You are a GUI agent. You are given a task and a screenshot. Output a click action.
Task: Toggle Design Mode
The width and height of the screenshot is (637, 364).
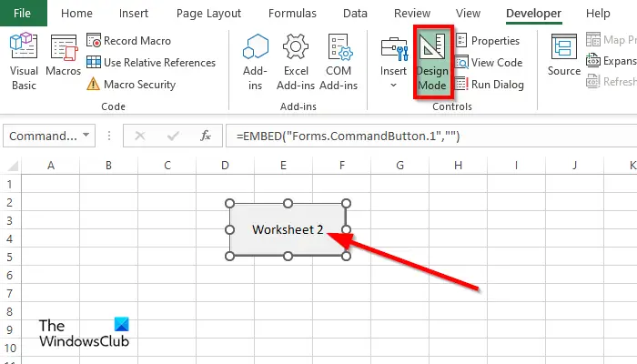432,62
